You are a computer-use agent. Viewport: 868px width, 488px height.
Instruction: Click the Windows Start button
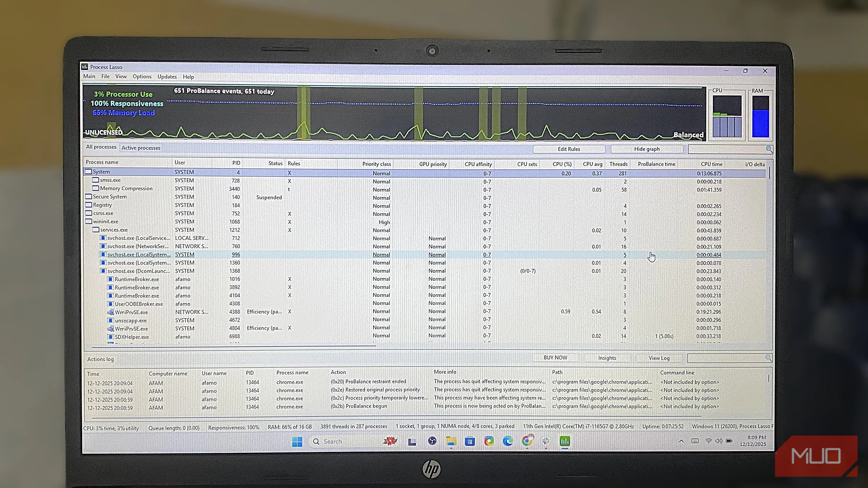tap(297, 441)
